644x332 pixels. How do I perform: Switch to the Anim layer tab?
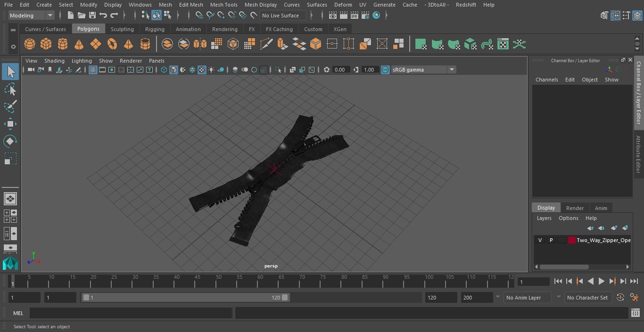(x=601, y=208)
